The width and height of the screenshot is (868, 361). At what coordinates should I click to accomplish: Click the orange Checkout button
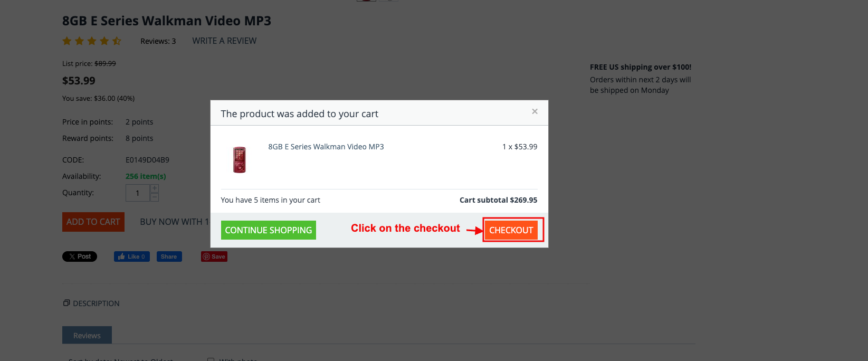click(511, 230)
